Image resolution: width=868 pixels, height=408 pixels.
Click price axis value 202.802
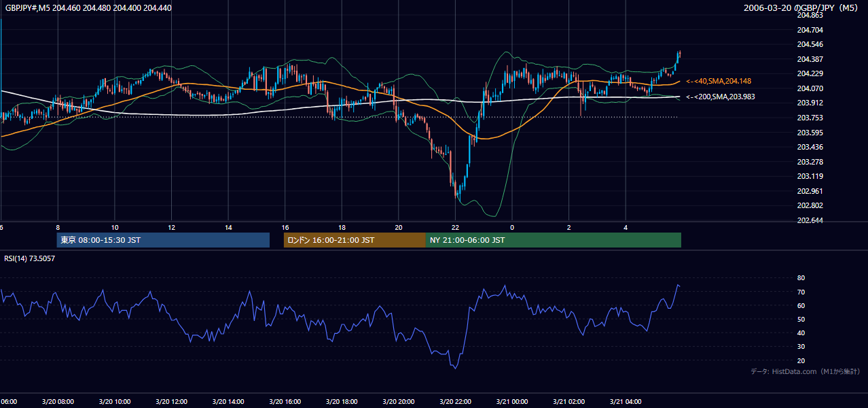809,205
